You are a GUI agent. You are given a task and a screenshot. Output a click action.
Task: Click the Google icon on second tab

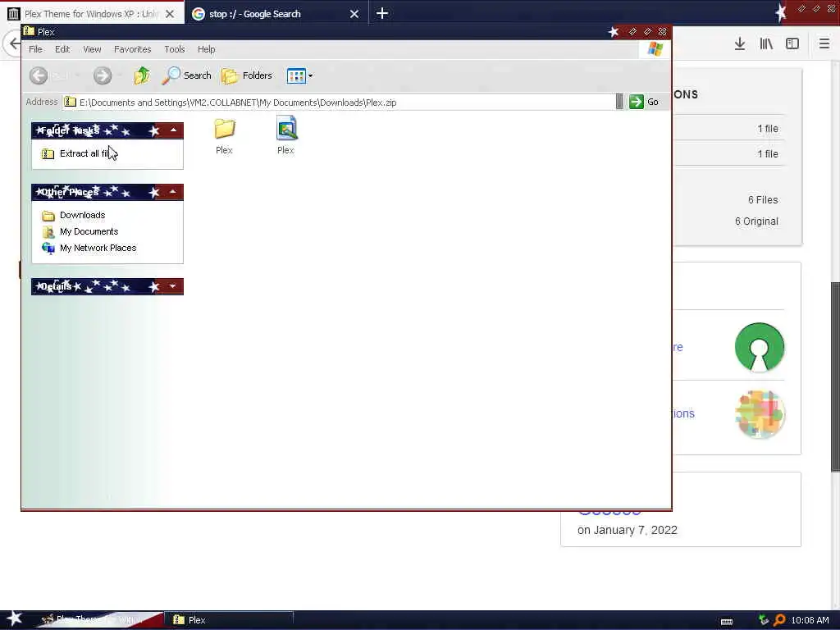(199, 14)
